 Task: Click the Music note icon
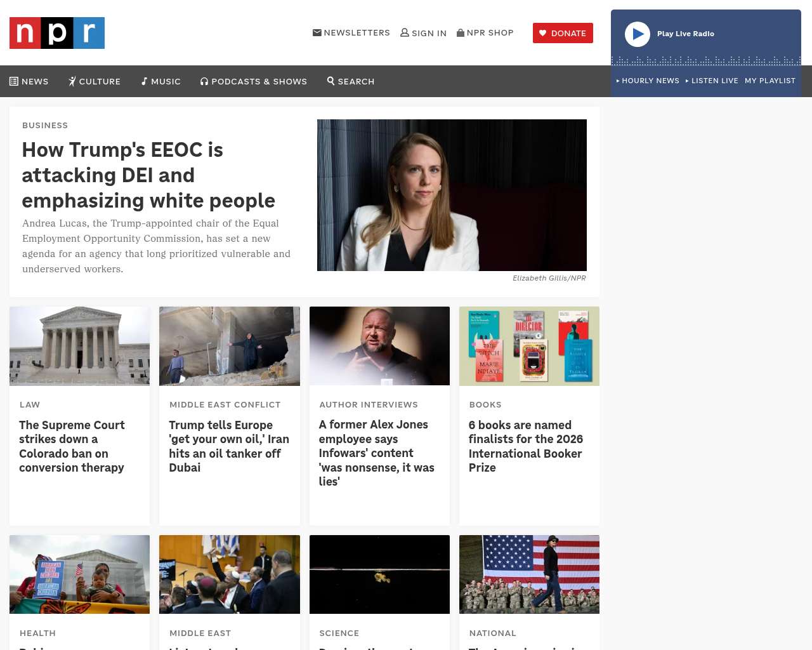click(x=145, y=81)
